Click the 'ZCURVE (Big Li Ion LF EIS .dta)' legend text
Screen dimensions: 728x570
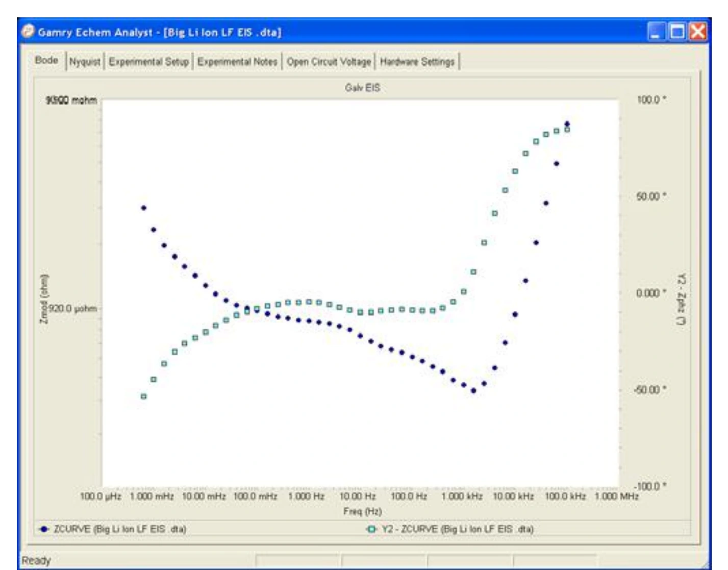pyautogui.click(x=120, y=529)
